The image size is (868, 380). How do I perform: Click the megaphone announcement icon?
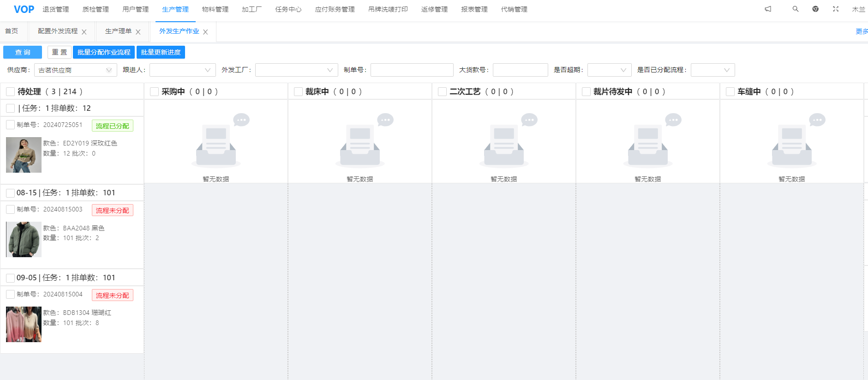[768, 9]
